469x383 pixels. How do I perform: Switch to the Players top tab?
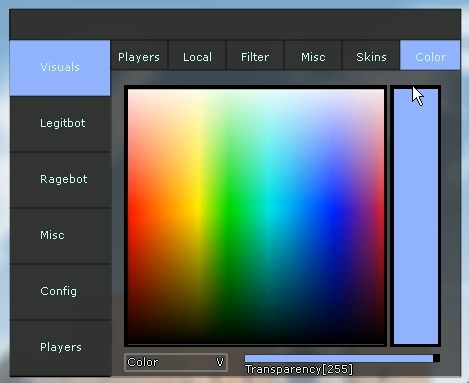139,55
